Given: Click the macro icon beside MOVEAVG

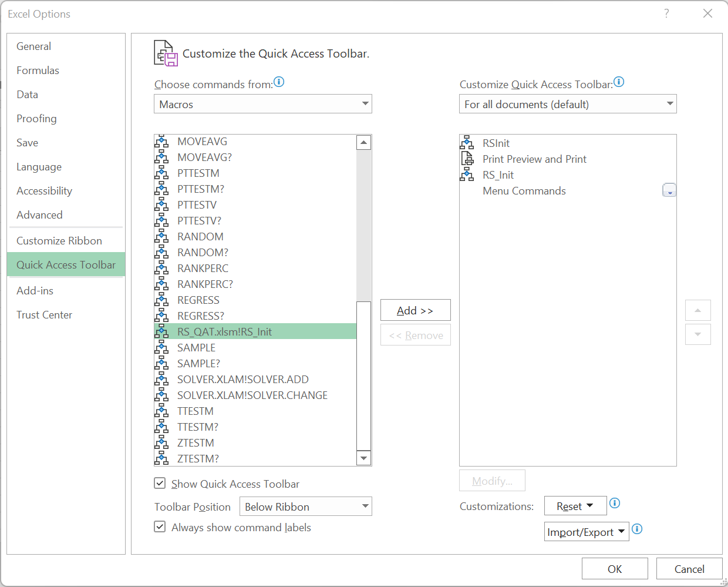Looking at the screenshot, I should tap(161, 142).
